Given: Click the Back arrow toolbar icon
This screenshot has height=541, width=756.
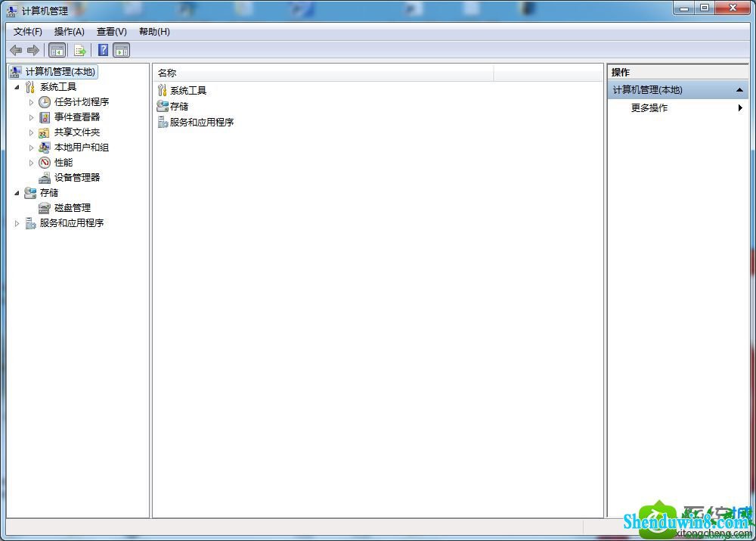Looking at the screenshot, I should (16, 50).
